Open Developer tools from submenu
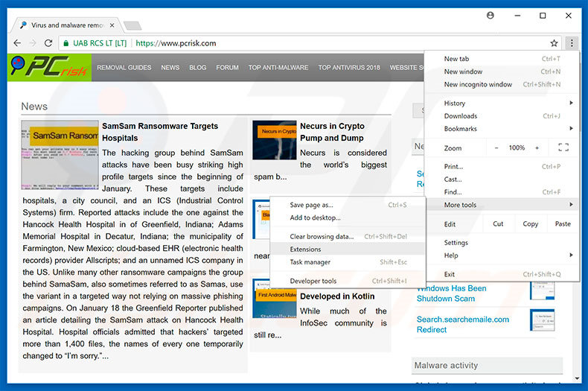Image resolution: width=588 pixels, height=391 pixels. point(348,281)
